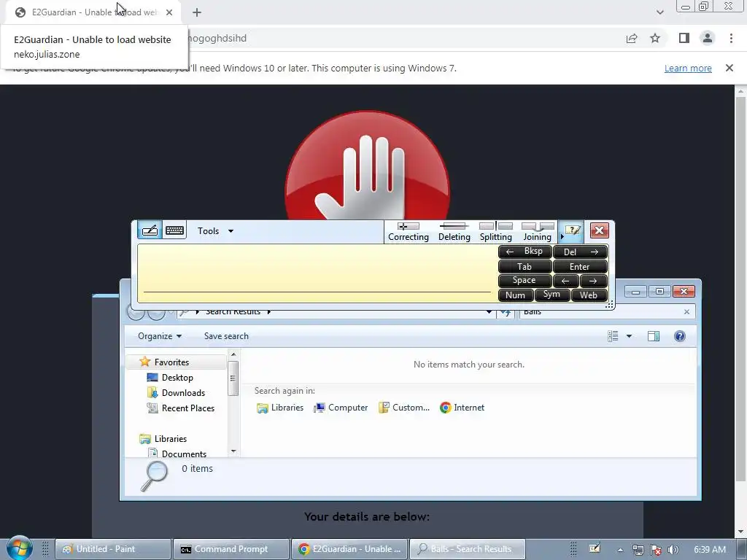Show hidden tray icons arrow
747x560 pixels.
click(x=620, y=550)
